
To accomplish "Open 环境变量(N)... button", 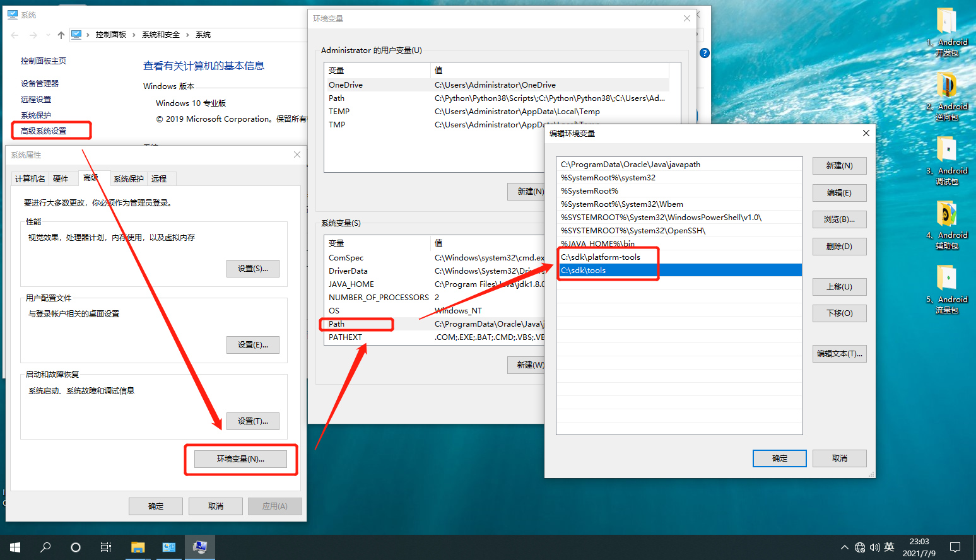I will pos(240,459).
